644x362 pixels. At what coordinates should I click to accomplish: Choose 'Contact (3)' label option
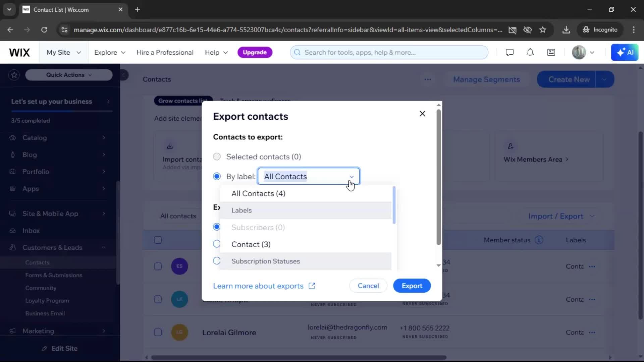[x=306, y=244]
